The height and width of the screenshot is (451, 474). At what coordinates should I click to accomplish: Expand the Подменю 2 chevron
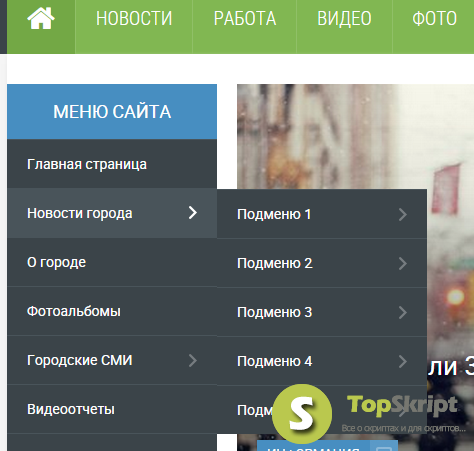tap(403, 263)
